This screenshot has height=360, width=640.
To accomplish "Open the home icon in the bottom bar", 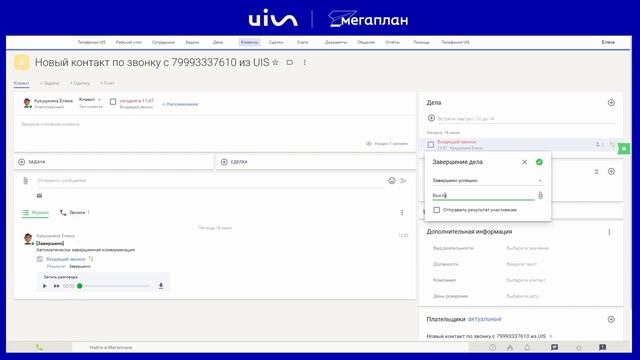I will (x=510, y=347).
